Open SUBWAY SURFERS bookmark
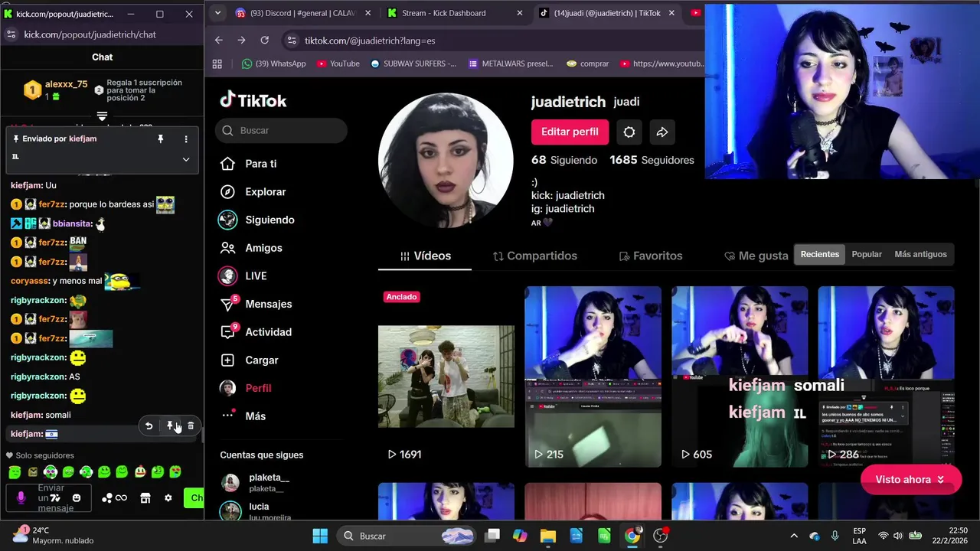 click(x=413, y=64)
